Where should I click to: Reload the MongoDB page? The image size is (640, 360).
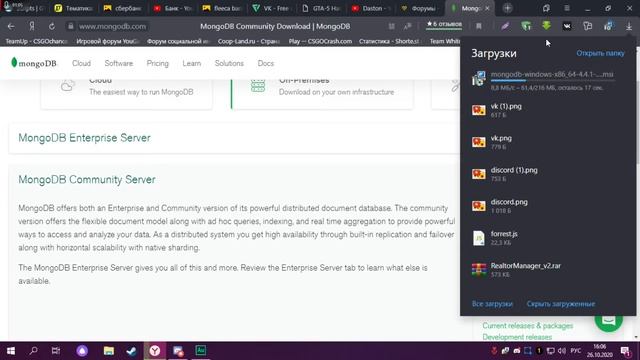point(52,26)
